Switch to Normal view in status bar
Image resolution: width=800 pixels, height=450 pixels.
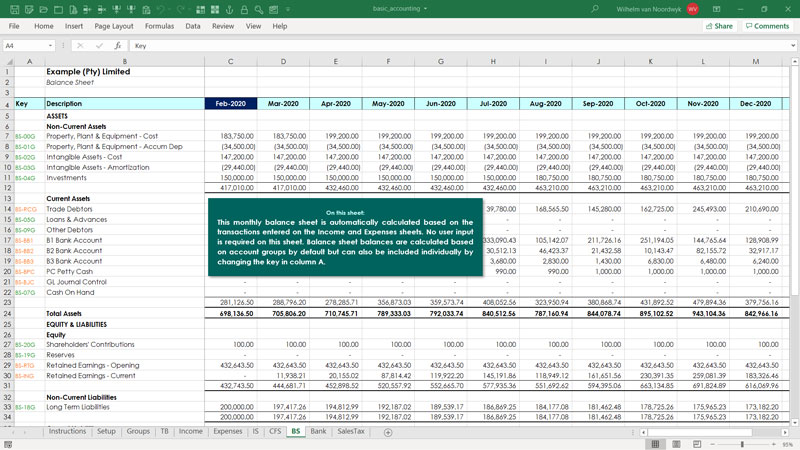[x=656, y=444]
